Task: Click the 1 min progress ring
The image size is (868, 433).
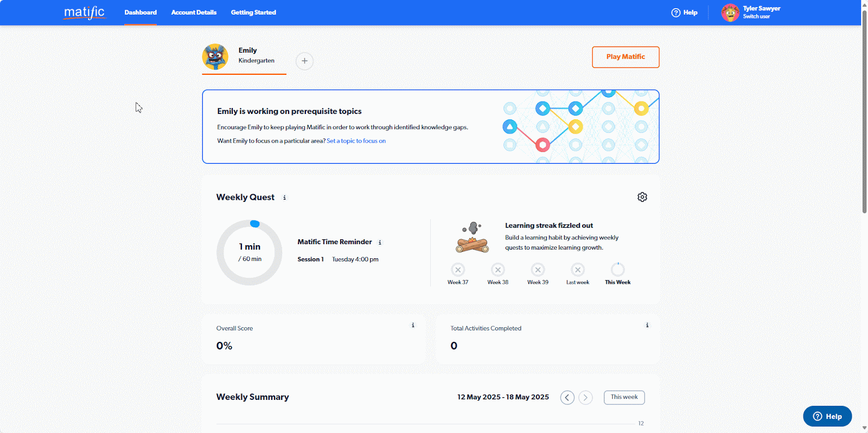Action: pos(250,253)
